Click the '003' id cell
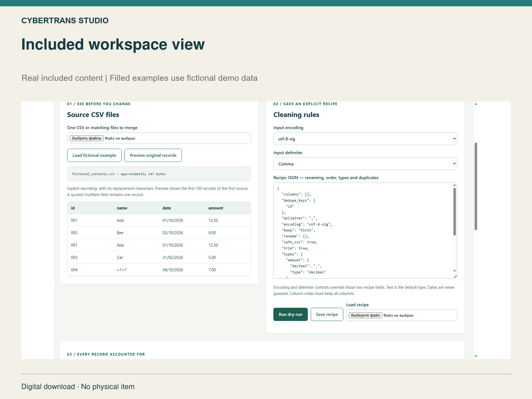Image resolution: width=532 pixels, height=399 pixels. [x=74, y=257]
